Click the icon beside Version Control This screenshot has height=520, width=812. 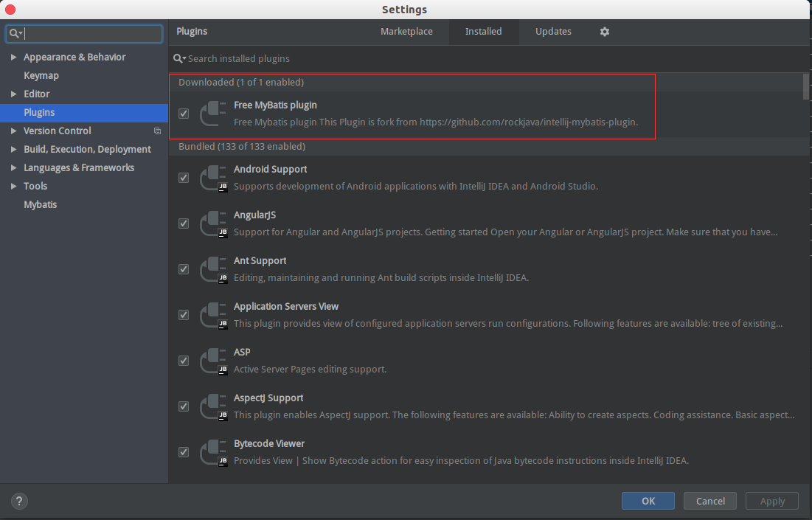click(x=157, y=131)
